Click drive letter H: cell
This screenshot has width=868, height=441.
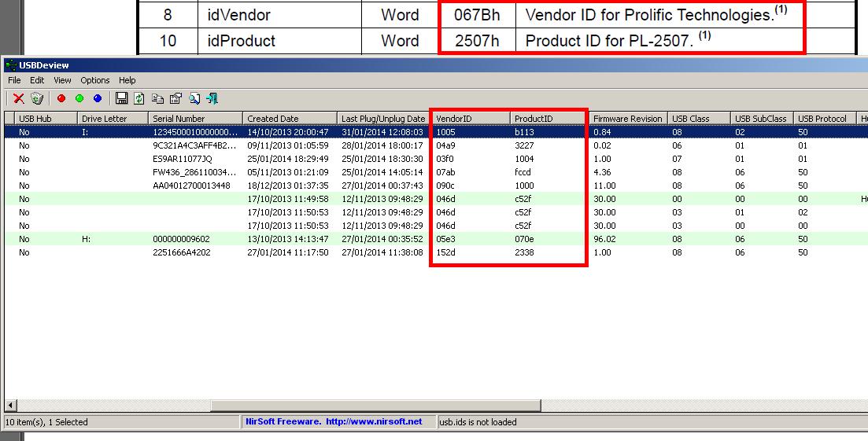(87, 239)
